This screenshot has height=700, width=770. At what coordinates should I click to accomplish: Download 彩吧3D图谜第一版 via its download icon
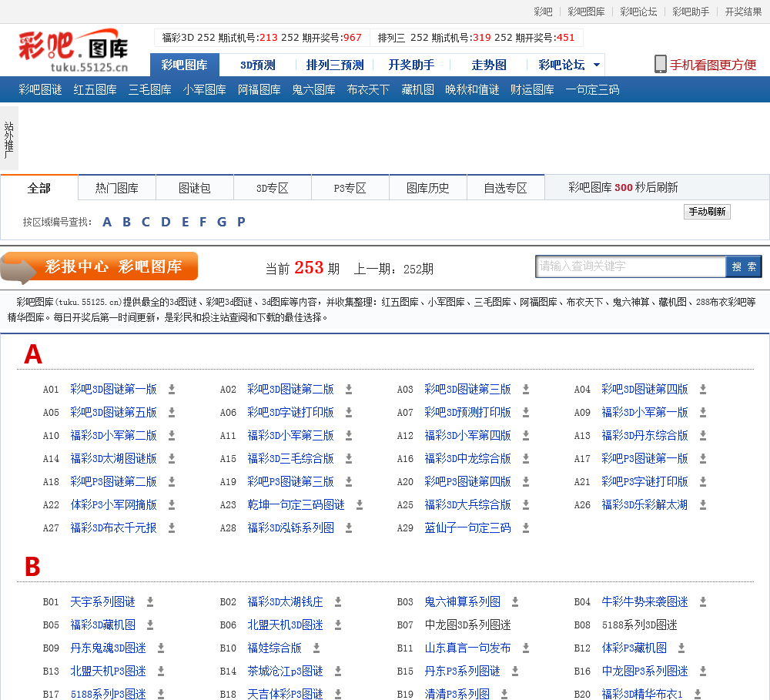[172, 390]
